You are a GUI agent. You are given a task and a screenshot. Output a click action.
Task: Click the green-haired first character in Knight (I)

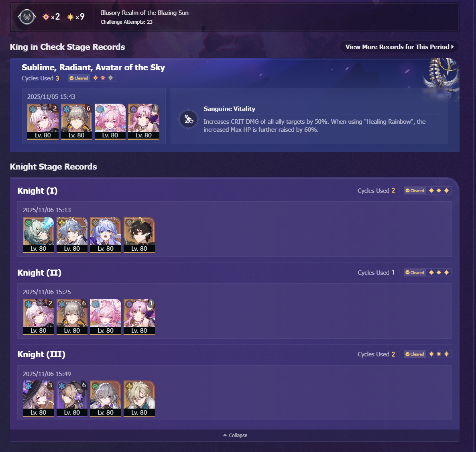point(38,235)
